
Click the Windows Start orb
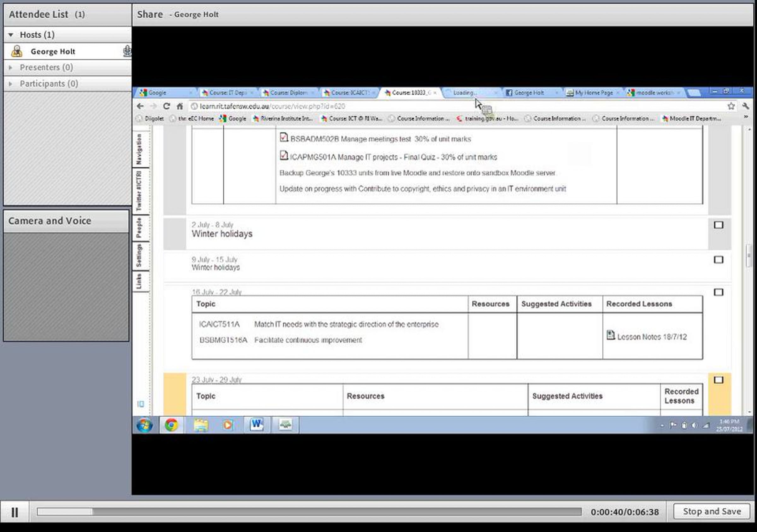144,425
